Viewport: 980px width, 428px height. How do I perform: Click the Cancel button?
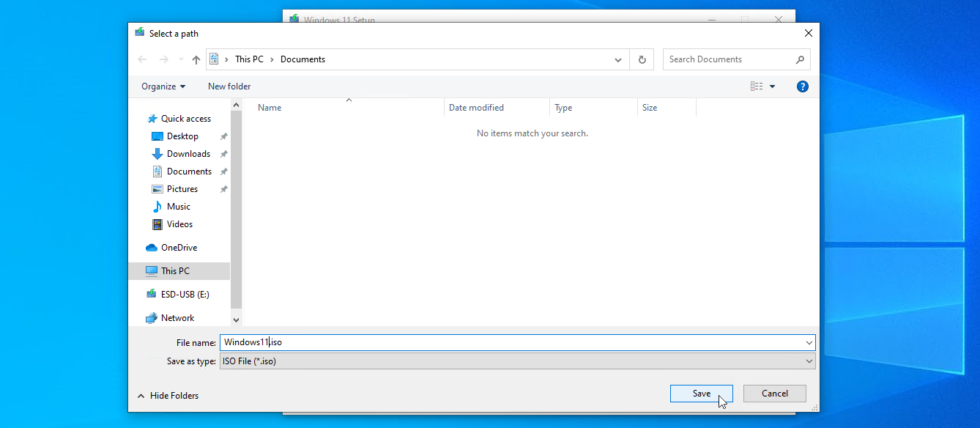click(775, 394)
